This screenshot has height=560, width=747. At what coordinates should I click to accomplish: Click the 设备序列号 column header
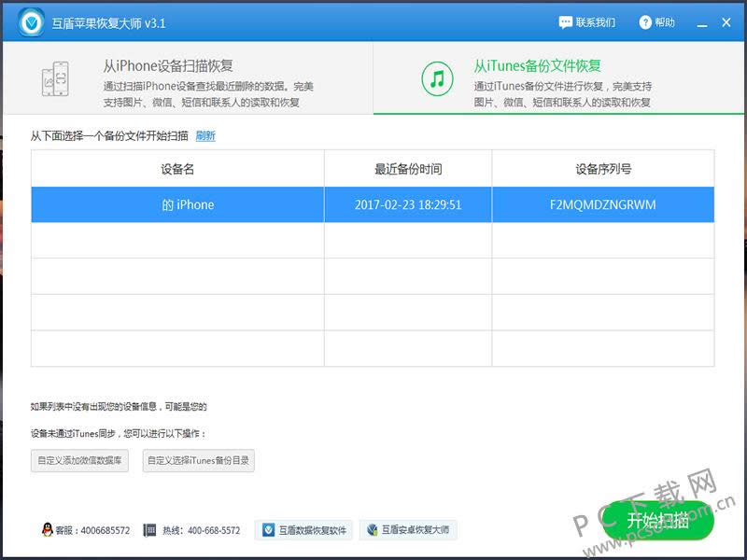coord(603,169)
